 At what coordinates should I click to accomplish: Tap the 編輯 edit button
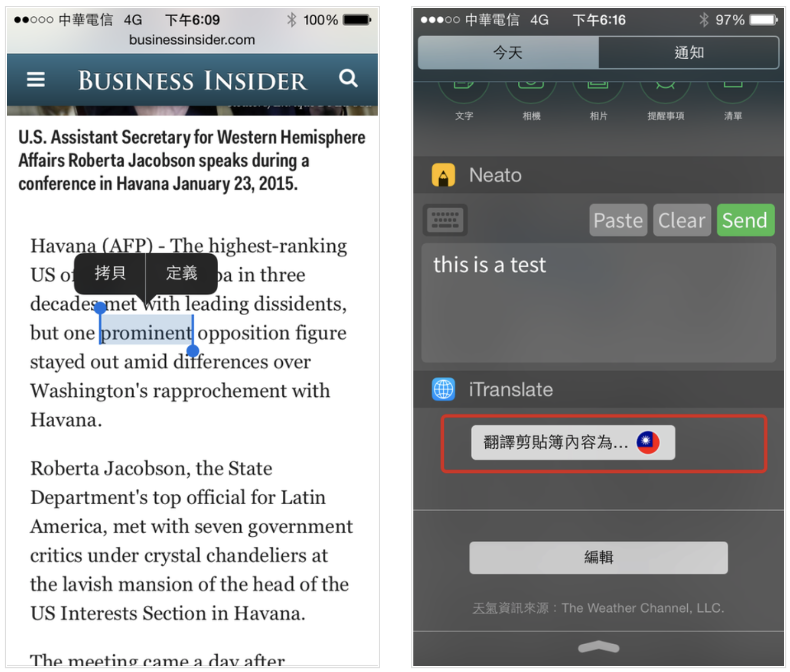599,557
